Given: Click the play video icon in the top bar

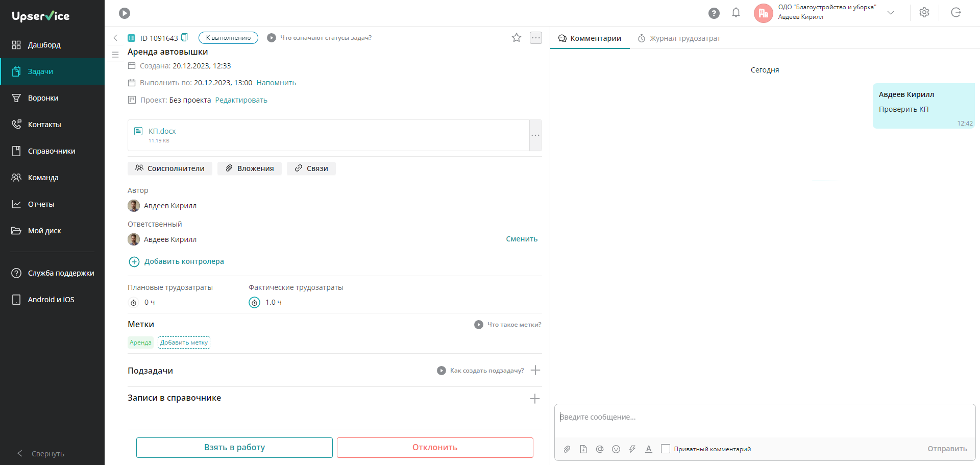Looking at the screenshot, I should pyautogui.click(x=125, y=13).
